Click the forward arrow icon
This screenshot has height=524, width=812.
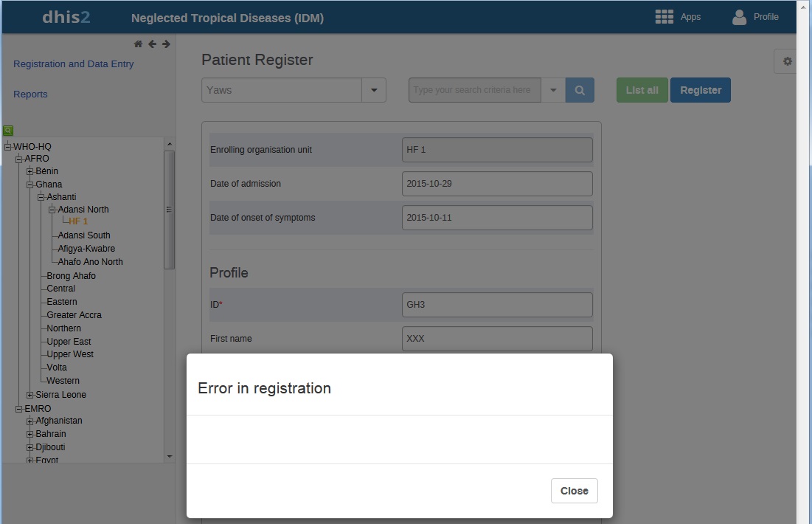(x=166, y=44)
